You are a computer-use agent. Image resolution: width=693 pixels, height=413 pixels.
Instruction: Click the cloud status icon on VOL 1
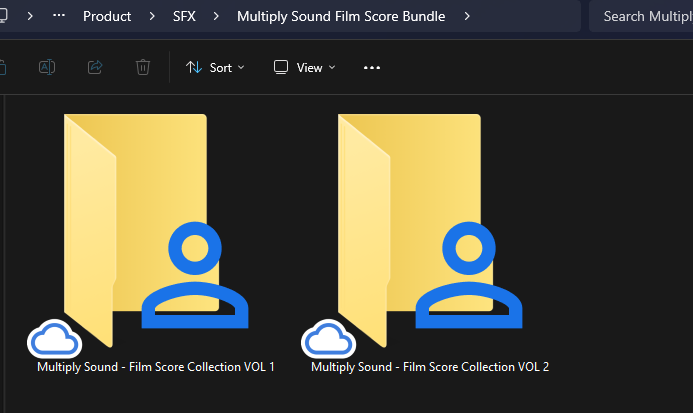(x=54, y=339)
